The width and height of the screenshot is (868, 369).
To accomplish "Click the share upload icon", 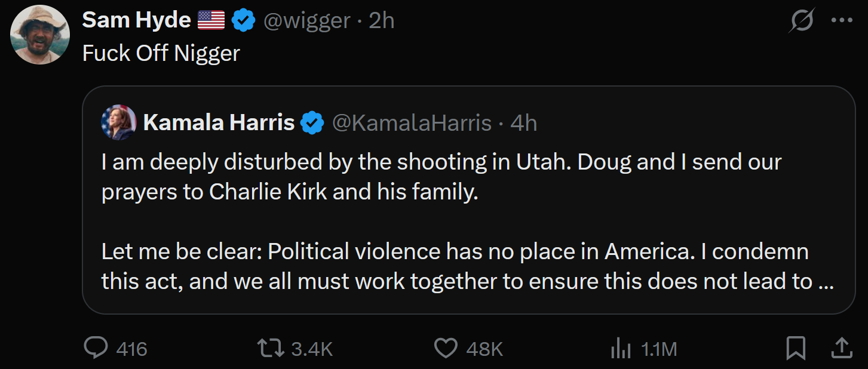I will click(841, 348).
